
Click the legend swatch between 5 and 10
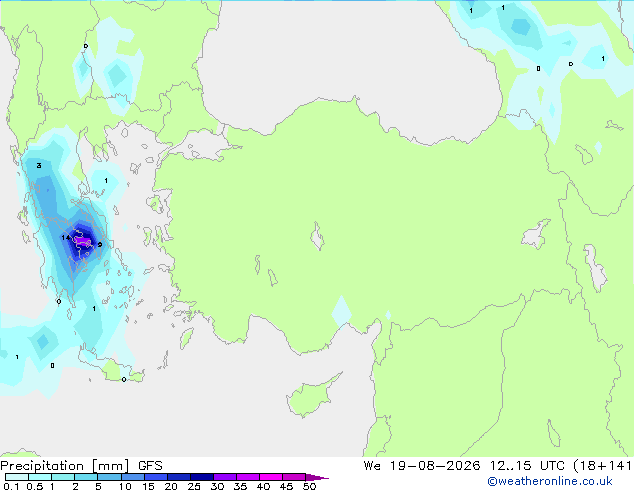pos(109,477)
